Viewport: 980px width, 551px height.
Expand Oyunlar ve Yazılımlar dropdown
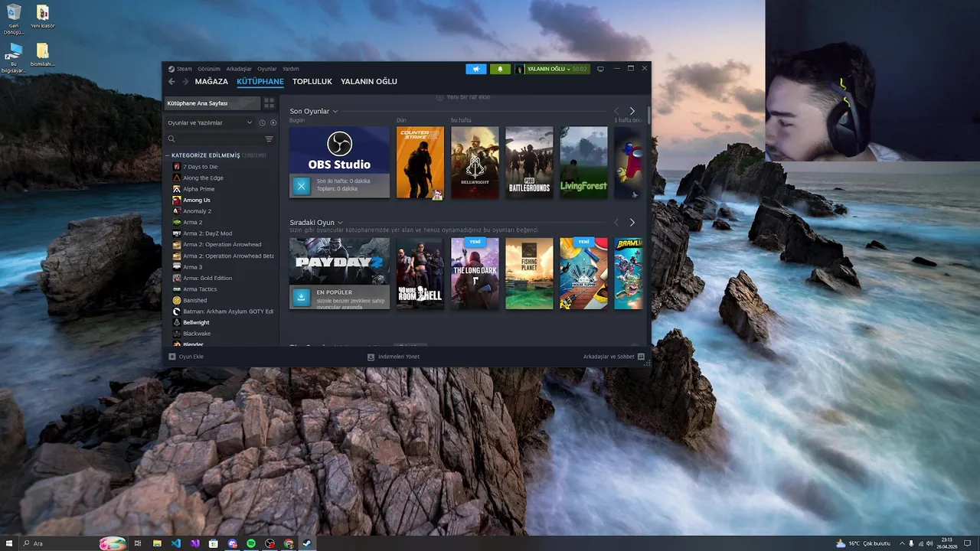coord(211,122)
